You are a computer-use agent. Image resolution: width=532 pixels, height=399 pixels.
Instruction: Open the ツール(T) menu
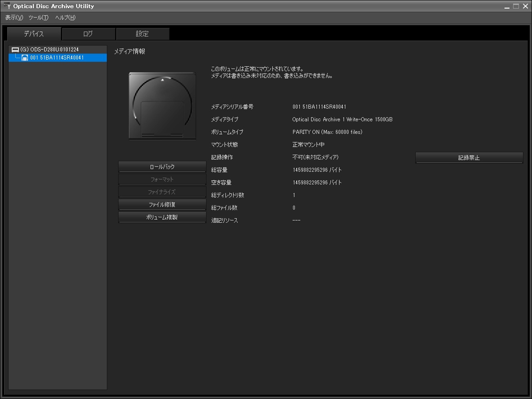(38, 18)
